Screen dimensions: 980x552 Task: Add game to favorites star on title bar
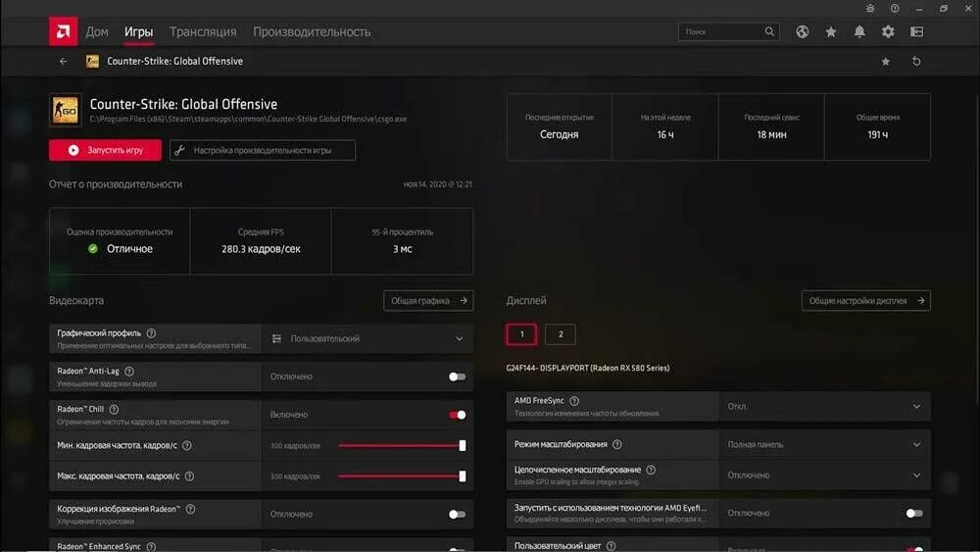(x=886, y=61)
